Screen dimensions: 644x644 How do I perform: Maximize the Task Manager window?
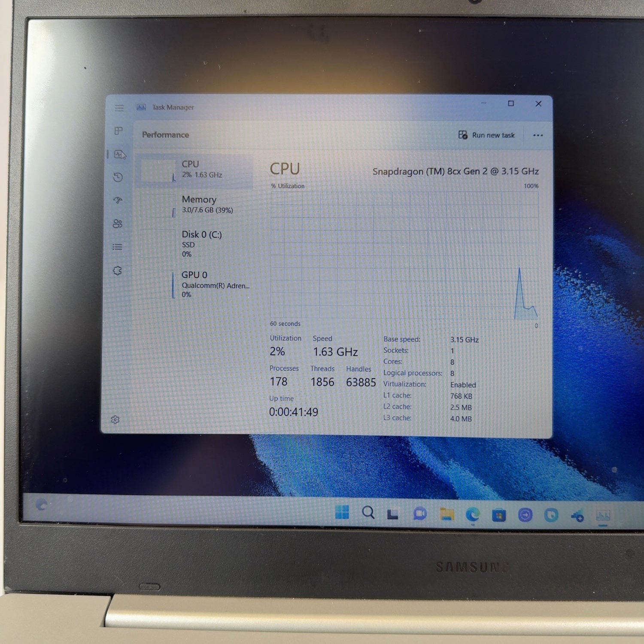511,103
